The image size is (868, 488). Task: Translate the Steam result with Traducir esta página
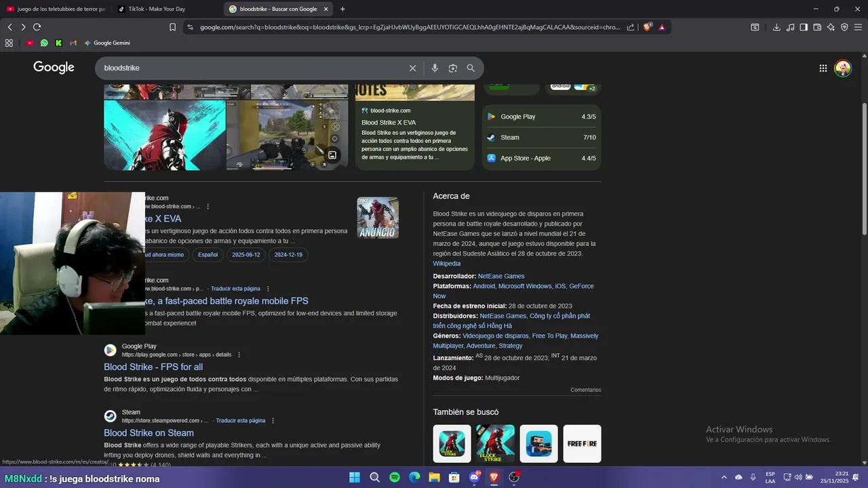tap(241, 421)
